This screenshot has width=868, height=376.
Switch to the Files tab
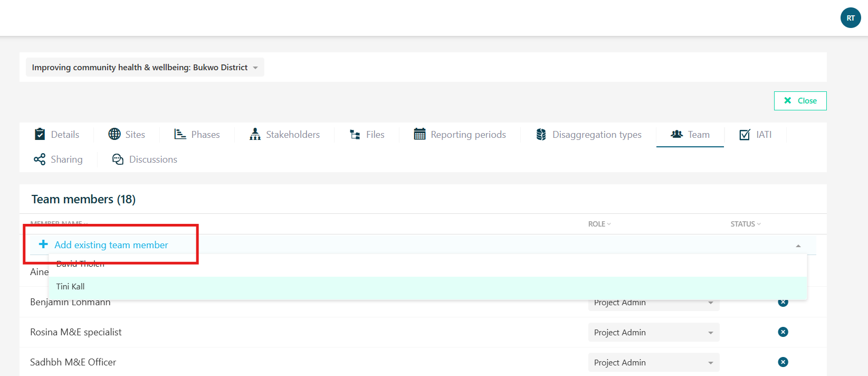tap(367, 135)
